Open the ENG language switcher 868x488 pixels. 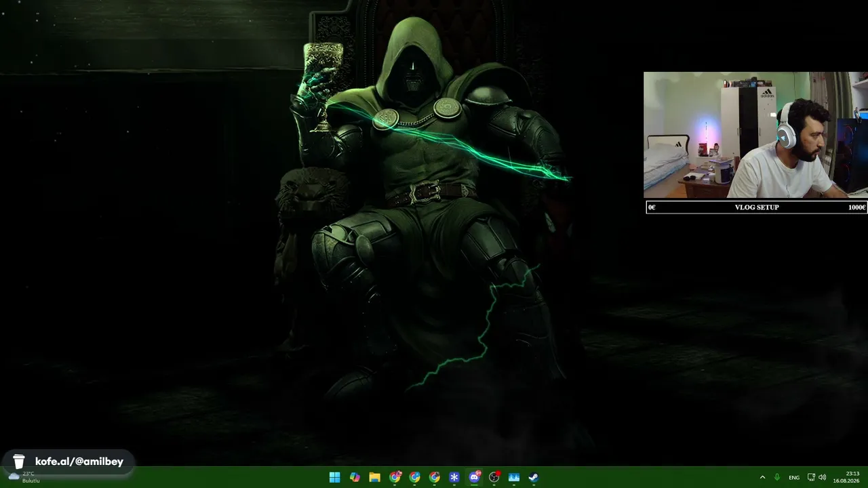tap(794, 478)
